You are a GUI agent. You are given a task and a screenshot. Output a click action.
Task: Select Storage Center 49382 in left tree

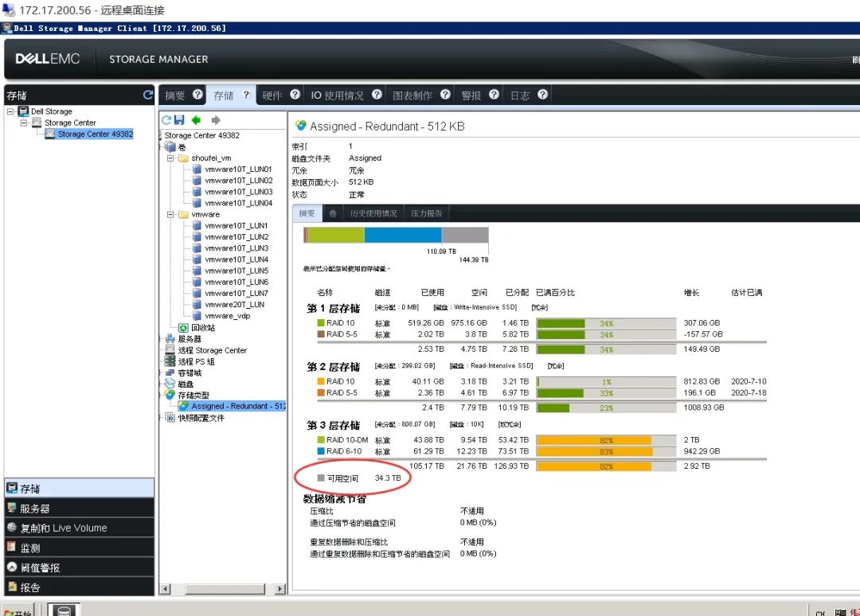[x=96, y=134]
